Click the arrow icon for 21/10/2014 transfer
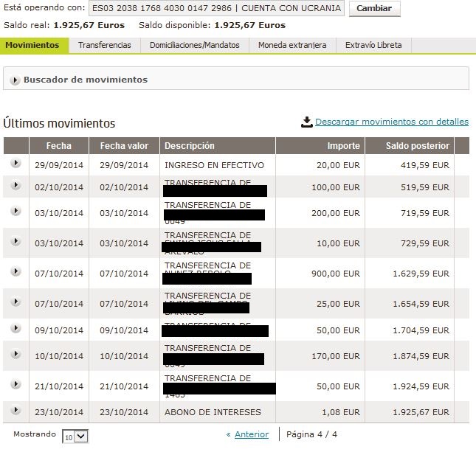This screenshot has width=476, height=452. pos(15,385)
